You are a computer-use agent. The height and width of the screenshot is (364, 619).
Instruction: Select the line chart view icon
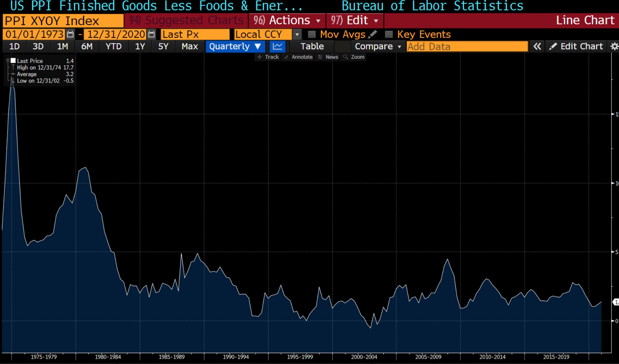tap(277, 46)
